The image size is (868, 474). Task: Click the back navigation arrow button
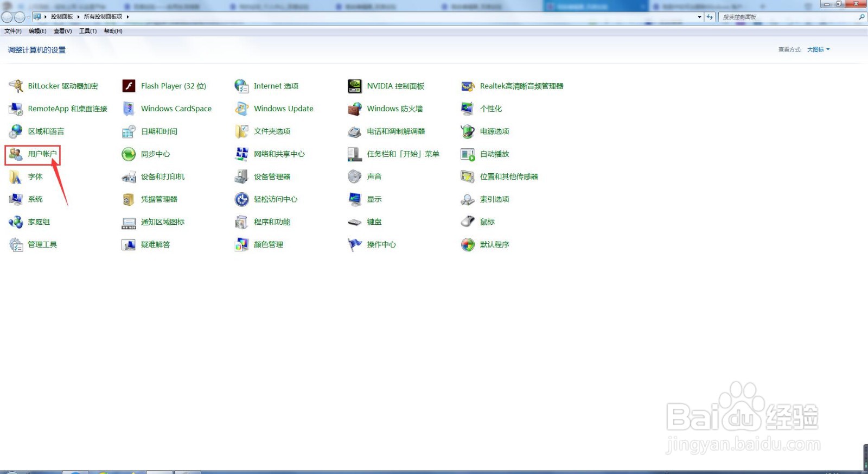[x=7, y=17]
